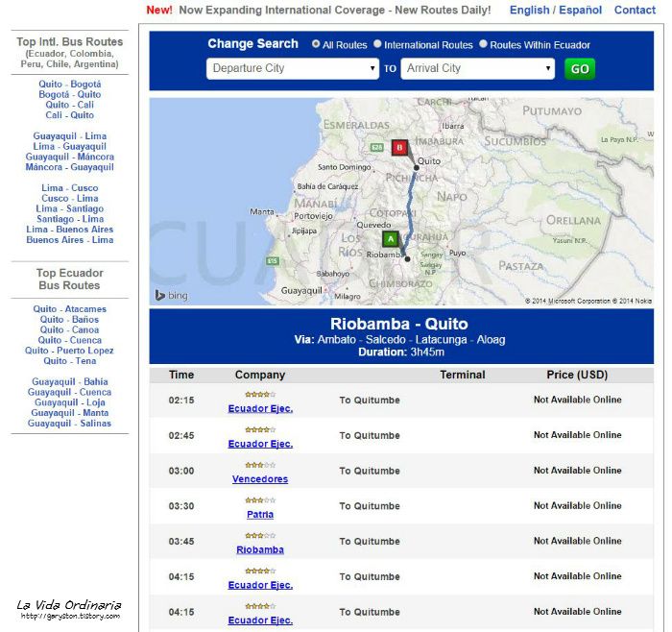Open Guayaquil - Salinas route
The image size is (672, 632).
(70, 424)
